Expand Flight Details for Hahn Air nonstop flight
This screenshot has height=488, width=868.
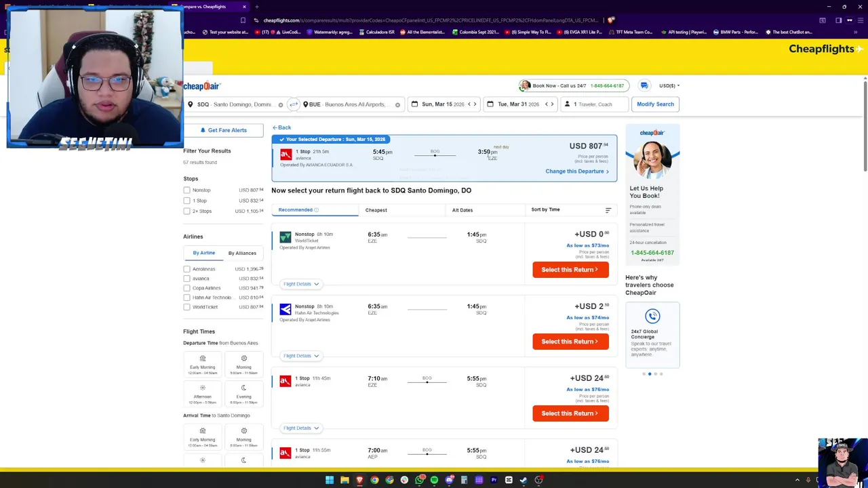301,356
